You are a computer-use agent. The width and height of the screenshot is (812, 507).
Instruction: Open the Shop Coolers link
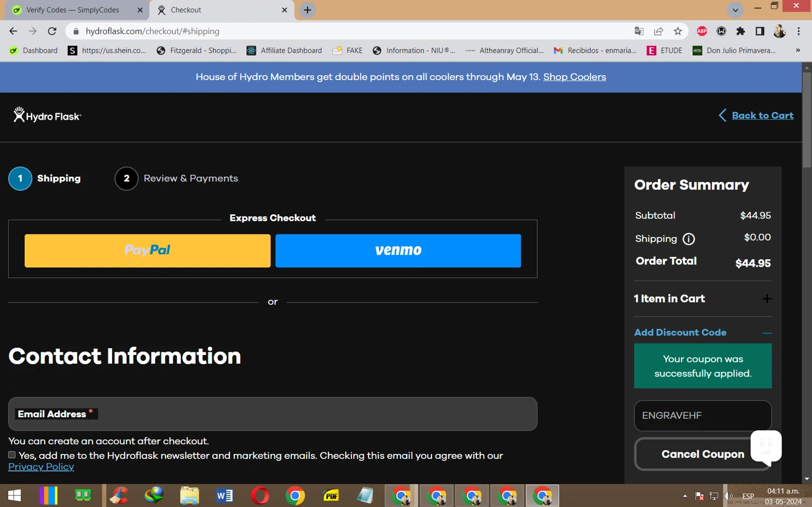coord(574,77)
